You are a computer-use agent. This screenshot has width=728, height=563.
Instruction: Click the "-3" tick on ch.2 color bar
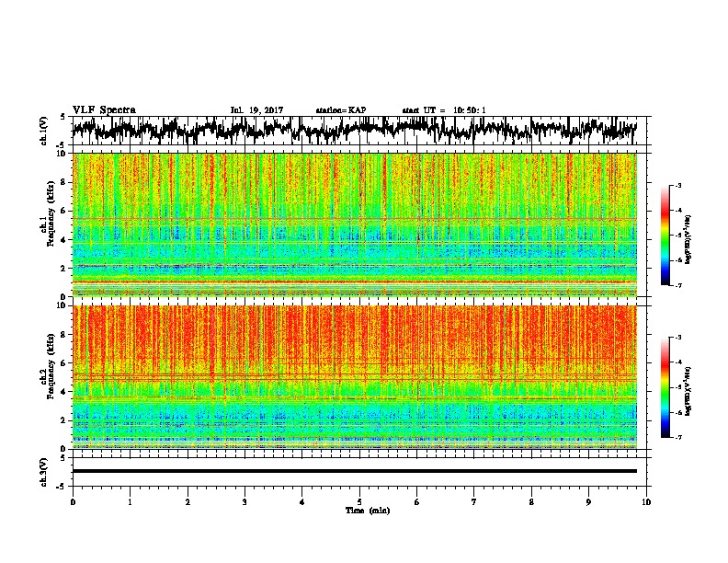pyautogui.click(x=677, y=338)
